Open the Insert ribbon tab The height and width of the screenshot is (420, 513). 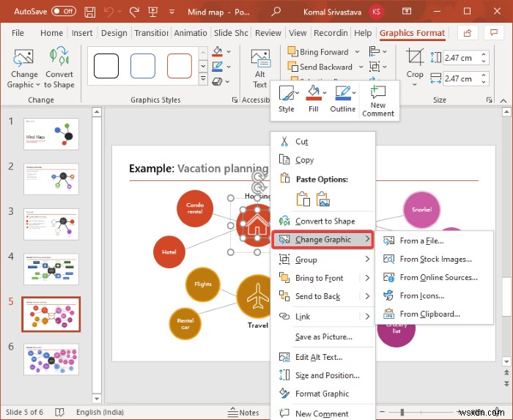tap(82, 33)
